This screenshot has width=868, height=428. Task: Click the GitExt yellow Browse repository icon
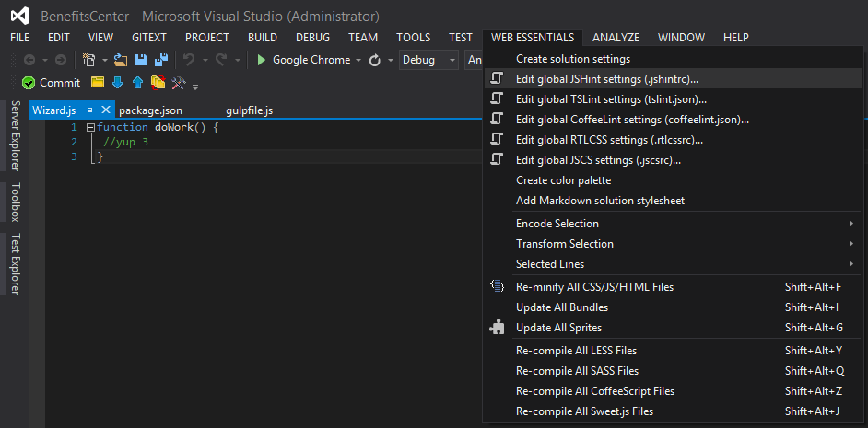point(98,83)
